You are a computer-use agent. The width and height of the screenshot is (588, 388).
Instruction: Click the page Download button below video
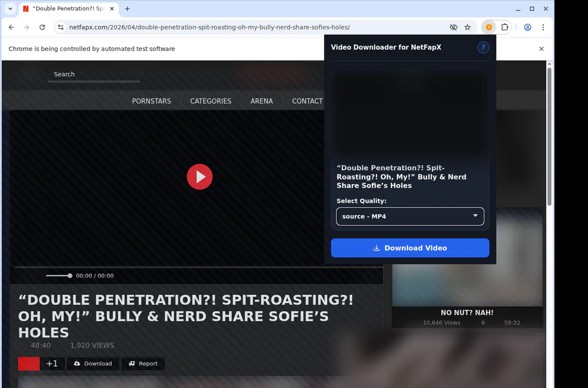click(x=93, y=363)
